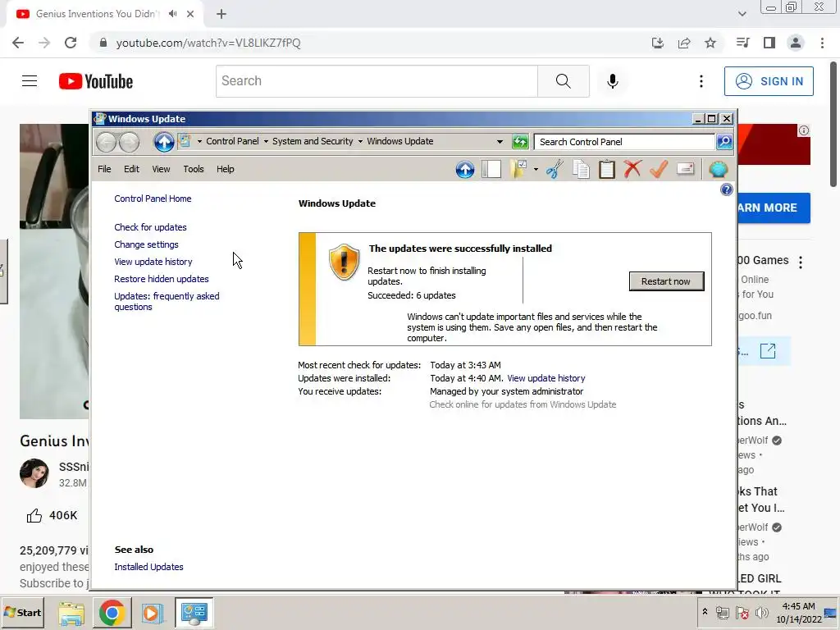Open Windows Media Player from the taskbar
The width and height of the screenshot is (840, 630).
coord(152,613)
